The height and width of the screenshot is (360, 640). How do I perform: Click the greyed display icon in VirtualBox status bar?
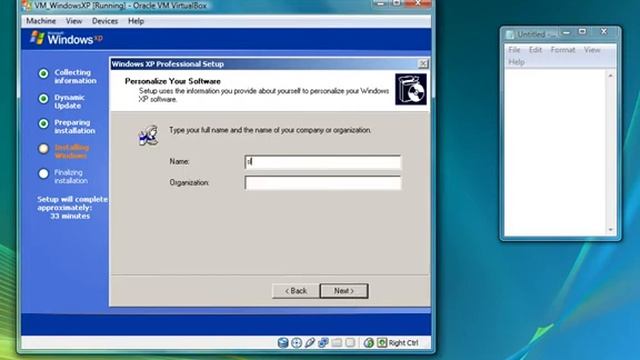[x=350, y=343]
